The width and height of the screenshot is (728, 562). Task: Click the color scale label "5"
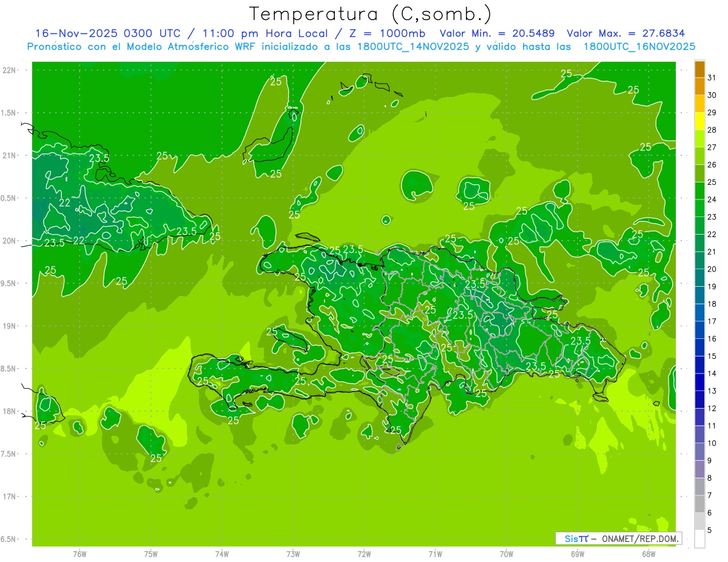point(710,530)
